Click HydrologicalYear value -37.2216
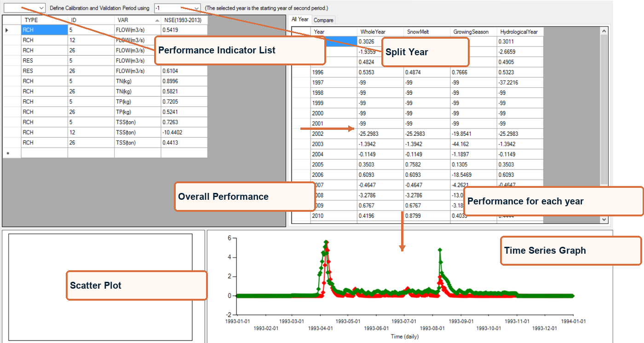Screen dimensions: 644x343 (x=520, y=82)
